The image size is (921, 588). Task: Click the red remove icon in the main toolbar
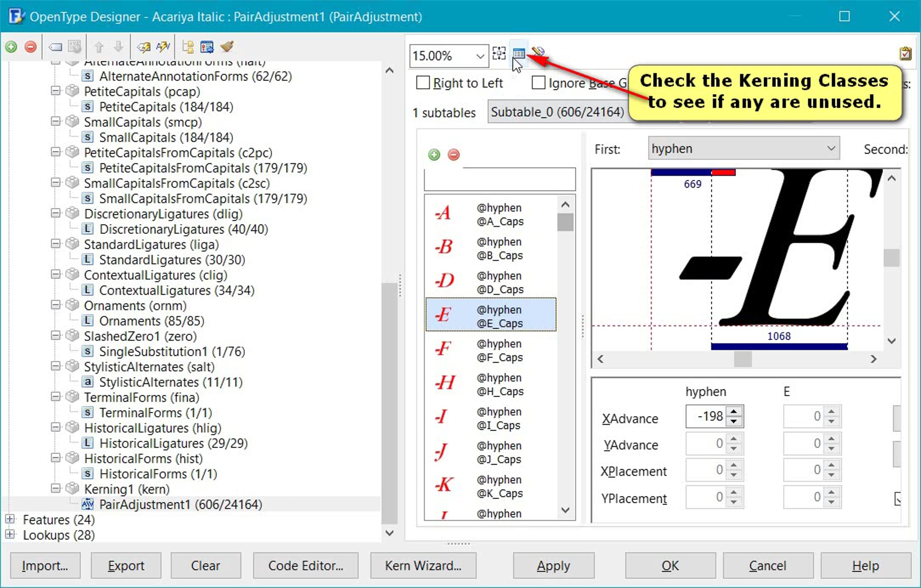coord(31,47)
